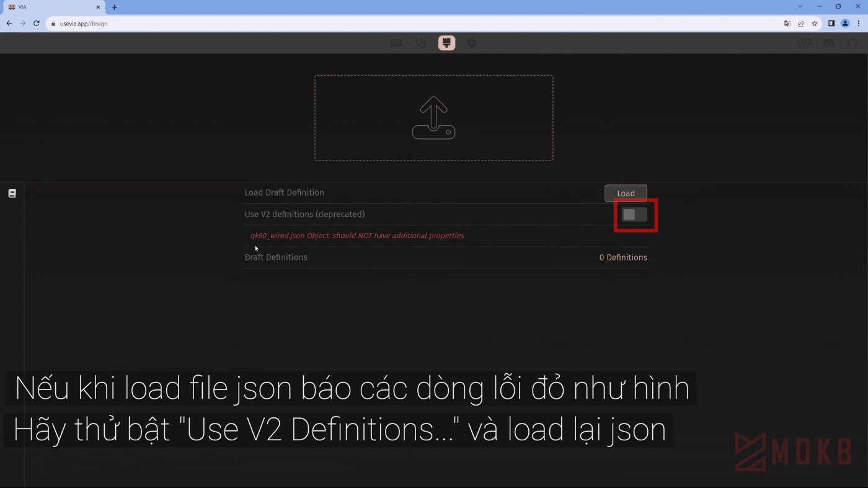This screenshot has height=488, width=868.
Task: Bookmark this page with star icon
Action: click(815, 24)
